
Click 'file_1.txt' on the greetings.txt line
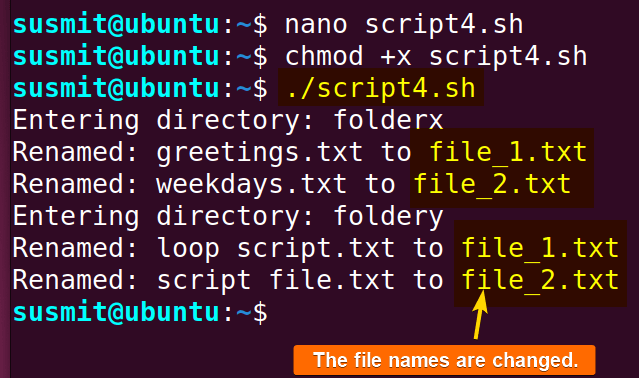coord(508,152)
